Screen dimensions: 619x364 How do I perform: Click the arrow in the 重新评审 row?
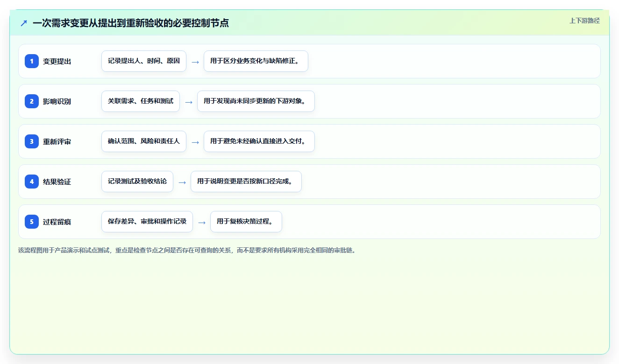point(195,142)
